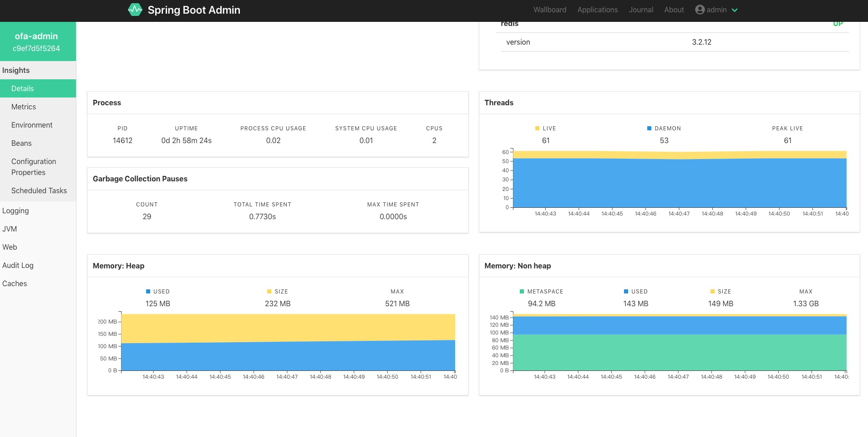Click the Memory Heap area chart
Screen dimensions: 868x437
(x=288, y=342)
